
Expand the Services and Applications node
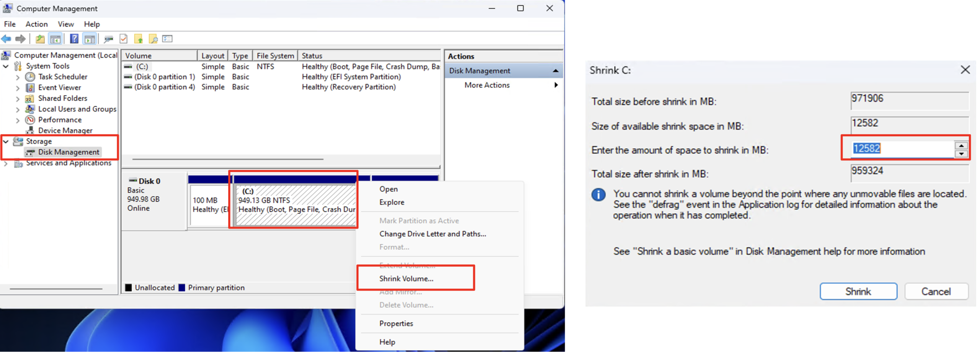6,163
